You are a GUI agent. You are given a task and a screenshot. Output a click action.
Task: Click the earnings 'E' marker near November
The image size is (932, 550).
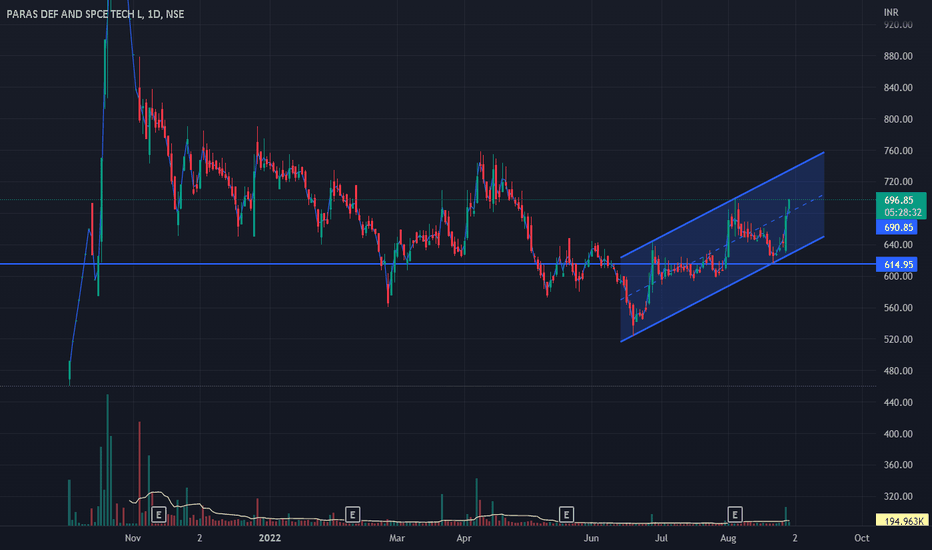158,514
